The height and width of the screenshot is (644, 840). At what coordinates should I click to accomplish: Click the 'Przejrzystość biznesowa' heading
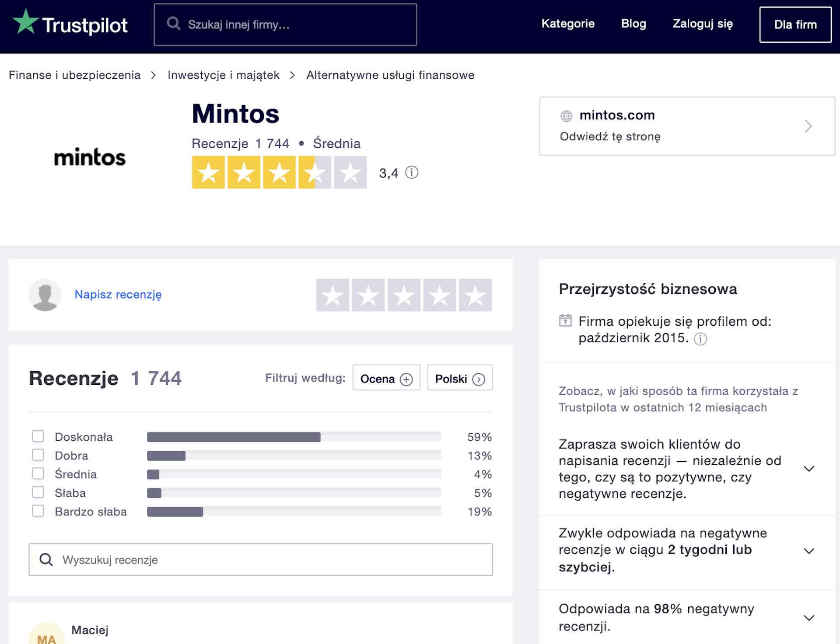(x=648, y=289)
